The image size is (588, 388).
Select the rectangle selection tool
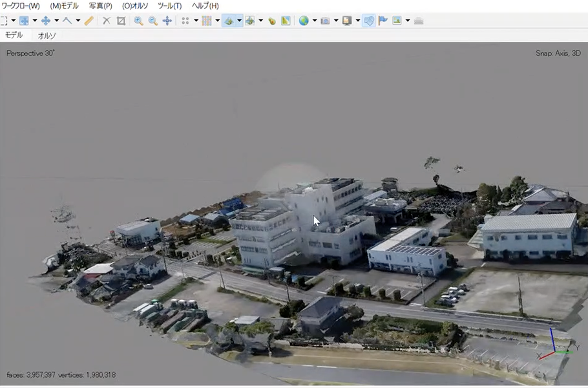[x=3, y=21]
